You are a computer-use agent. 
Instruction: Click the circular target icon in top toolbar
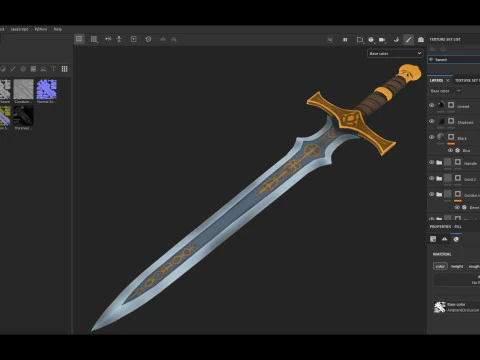tap(148, 39)
